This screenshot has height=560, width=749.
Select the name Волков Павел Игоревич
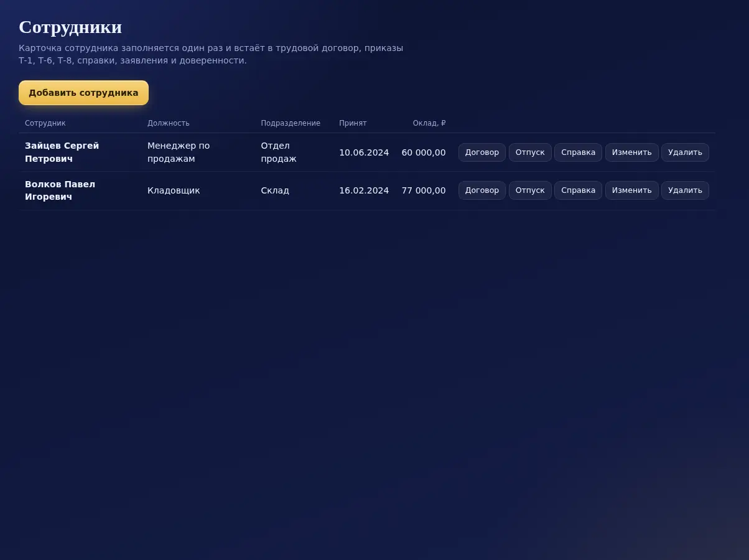pos(60,190)
